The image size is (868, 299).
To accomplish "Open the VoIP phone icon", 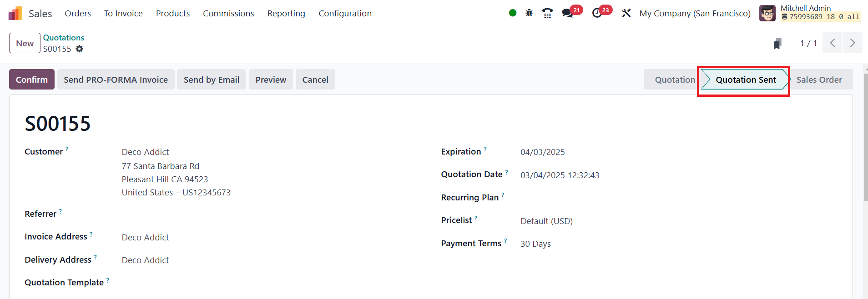I will click(547, 13).
